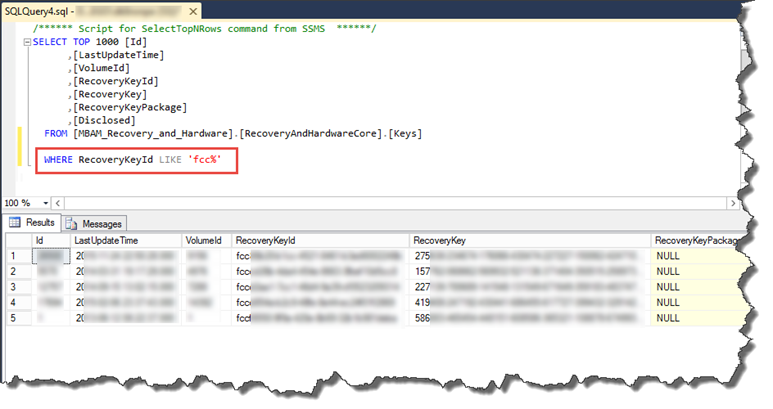Click the script comment line at top
The height and width of the screenshot is (409, 773).
[x=204, y=29]
